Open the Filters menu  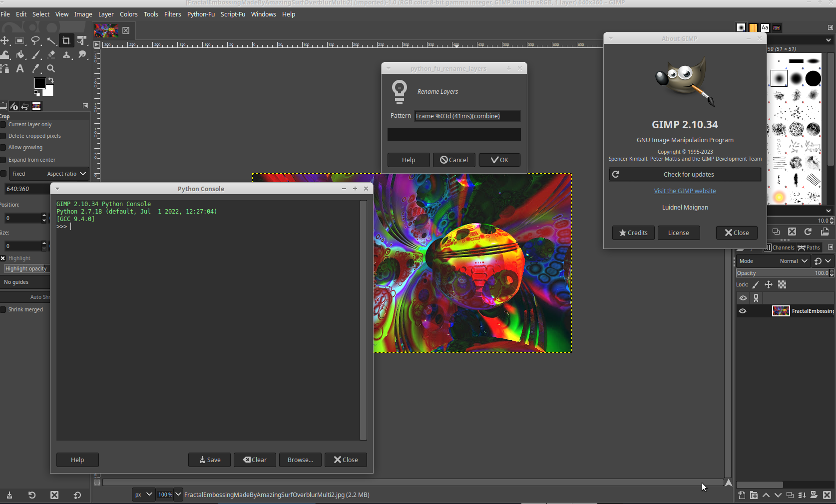172,14
